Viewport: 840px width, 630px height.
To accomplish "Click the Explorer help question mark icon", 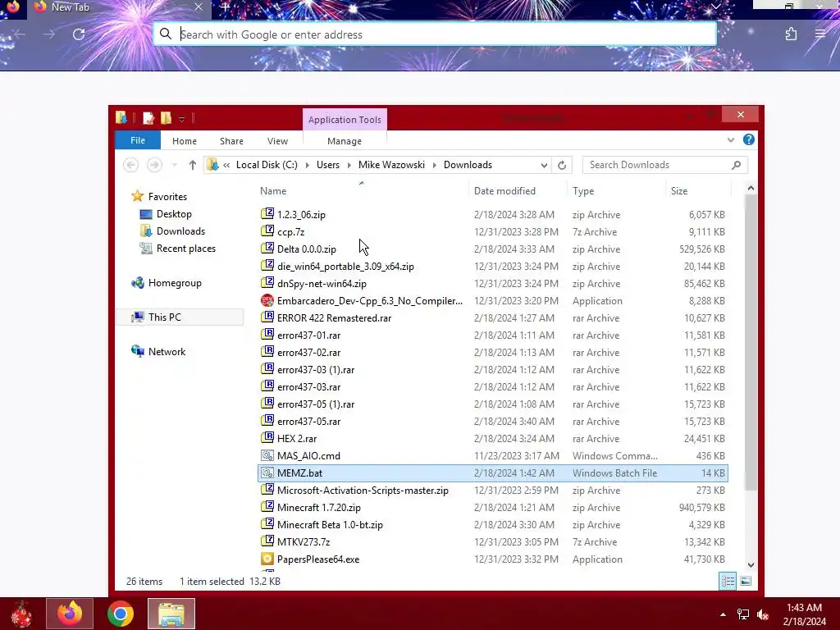I will tap(748, 139).
